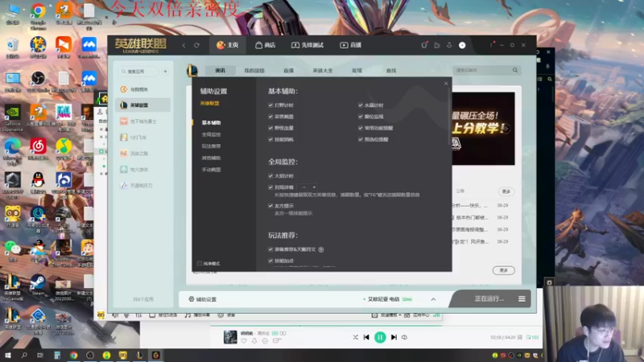644x362 pixels.
Task: Toggle the 技能加点 checkbox
Action: click(270, 261)
